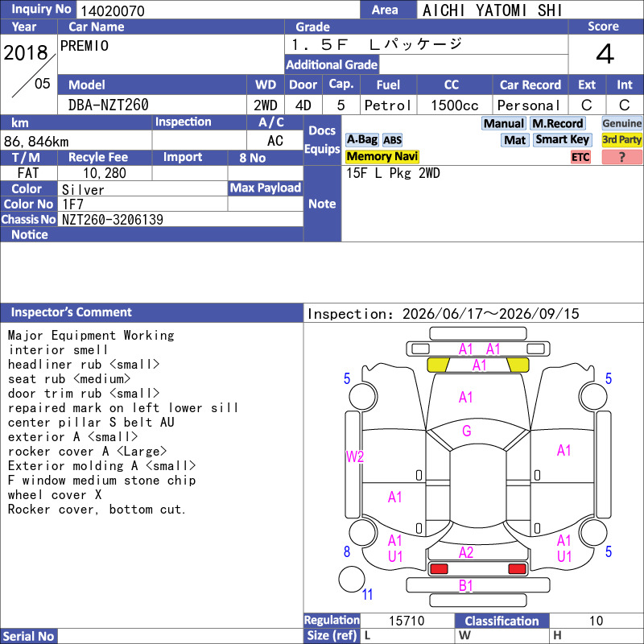Screen dimensions: 644x644
Task: Click the left red tail light
Action: (439, 569)
